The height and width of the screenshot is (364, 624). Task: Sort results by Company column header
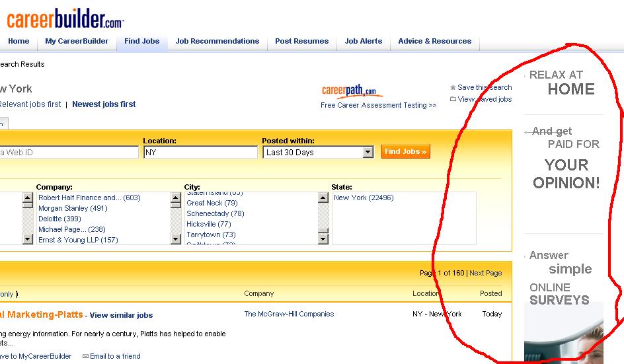258,293
